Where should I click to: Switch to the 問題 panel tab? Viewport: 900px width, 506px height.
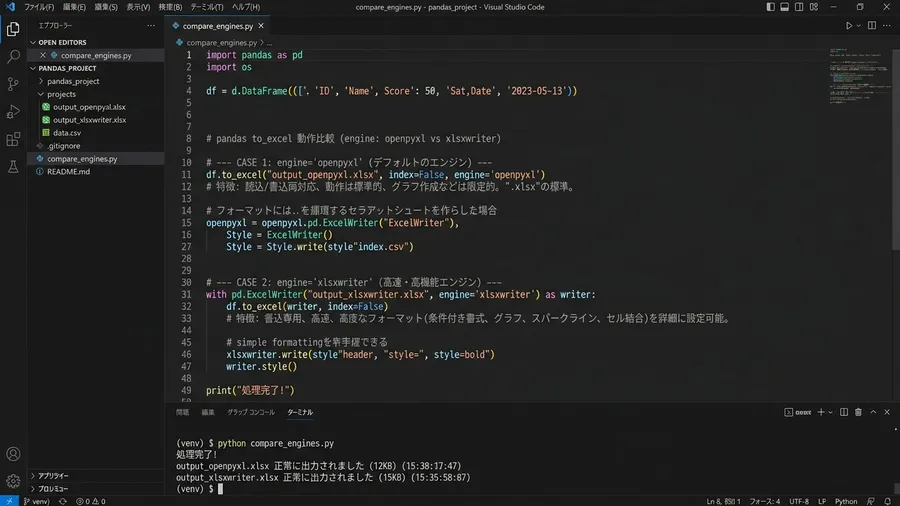tap(183, 412)
